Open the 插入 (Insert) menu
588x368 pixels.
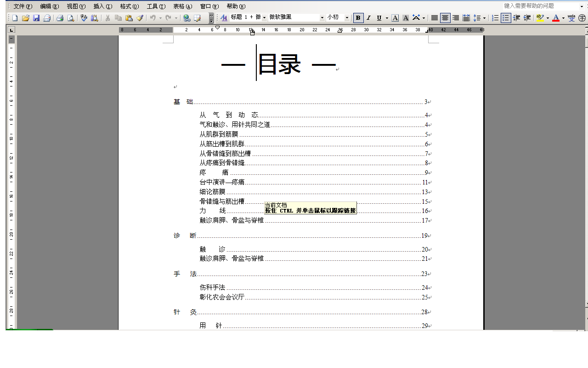click(103, 6)
